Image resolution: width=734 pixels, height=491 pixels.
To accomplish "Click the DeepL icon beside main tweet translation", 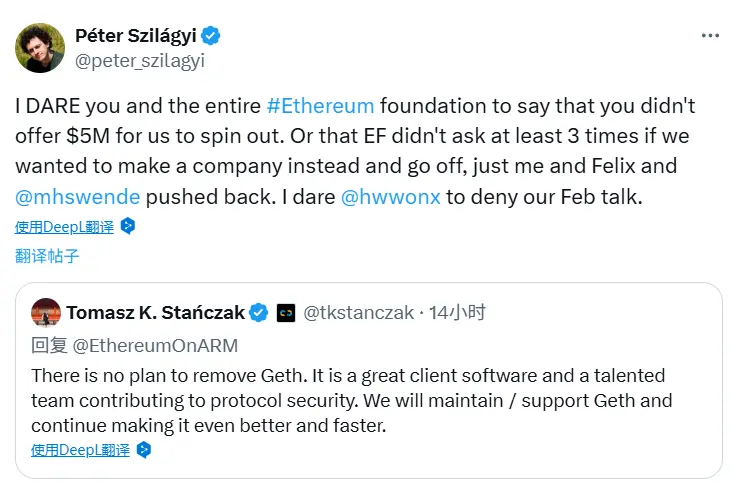I will (127, 226).
